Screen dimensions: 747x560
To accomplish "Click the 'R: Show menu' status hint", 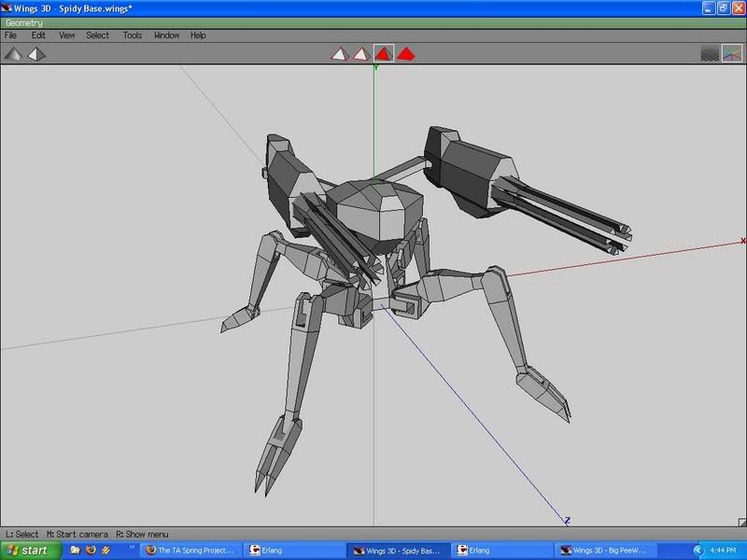I will (x=143, y=534).
